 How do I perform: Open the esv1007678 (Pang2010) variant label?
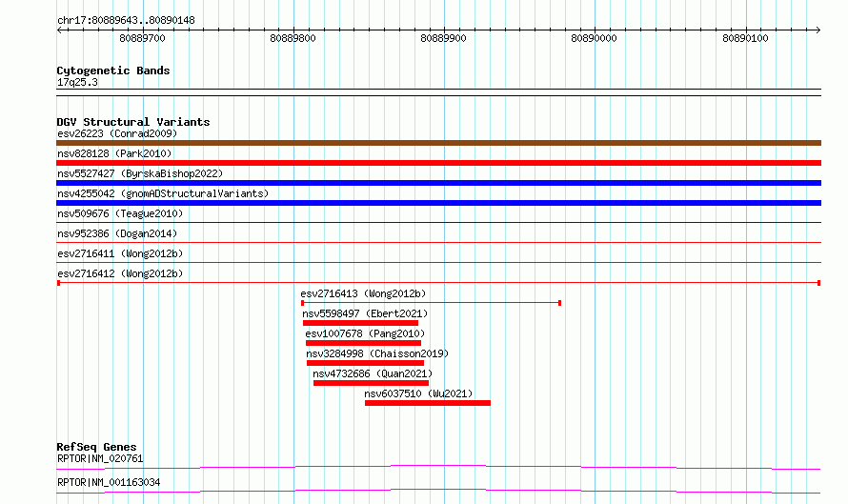[365, 333]
